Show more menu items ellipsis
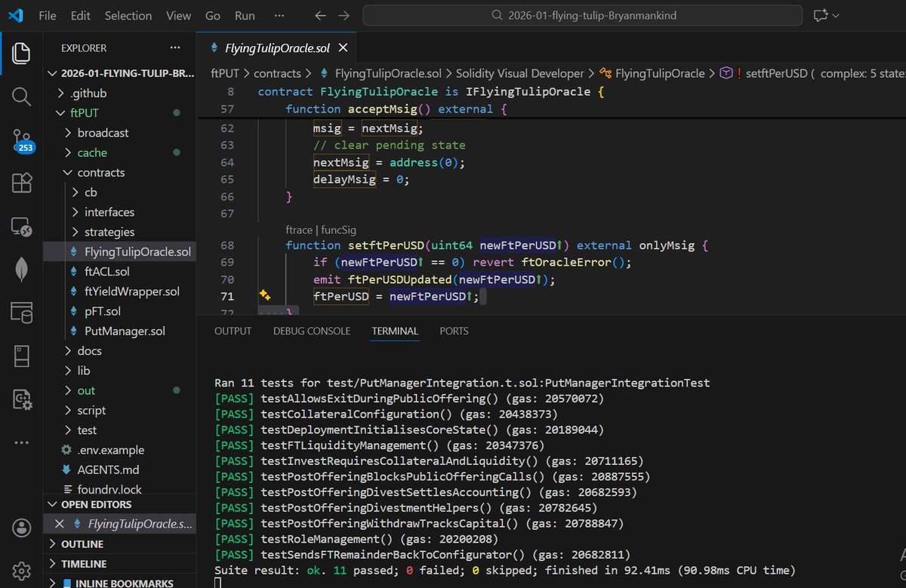Screen dimensions: 906x588 tap(279, 15)
